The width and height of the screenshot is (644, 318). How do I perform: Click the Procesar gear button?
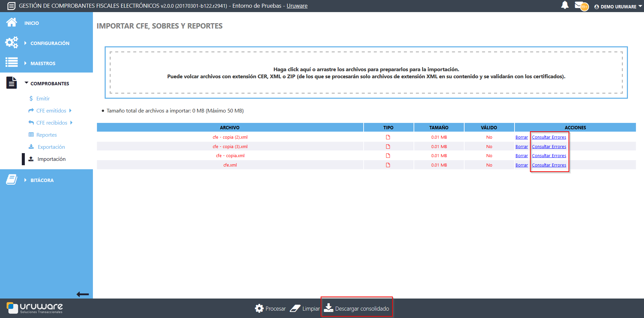[270, 308]
